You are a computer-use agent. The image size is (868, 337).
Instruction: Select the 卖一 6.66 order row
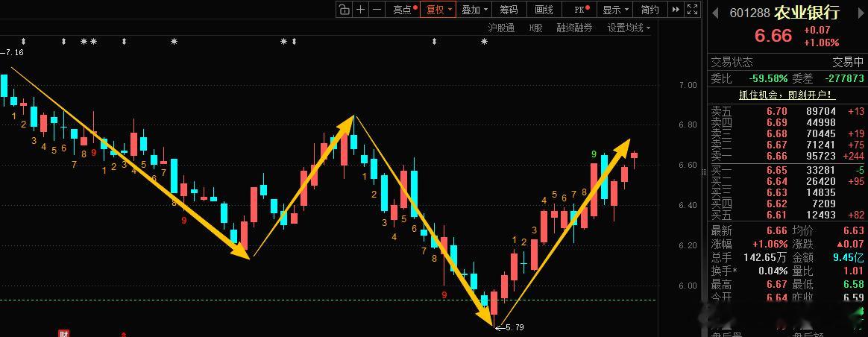click(x=787, y=156)
